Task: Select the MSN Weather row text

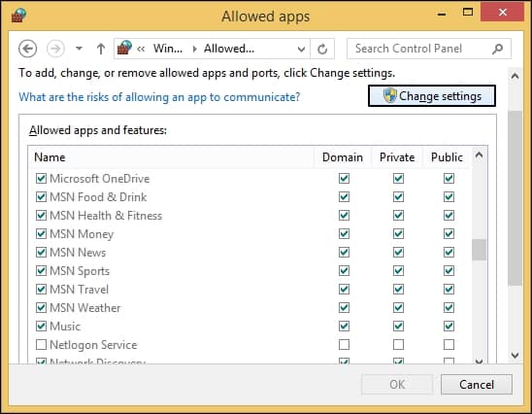Action: tap(85, 308)
